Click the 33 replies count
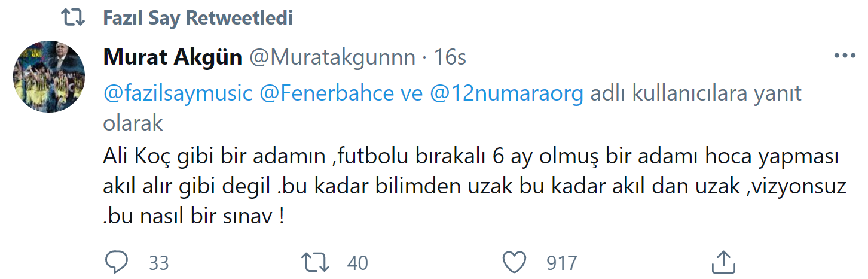This screenshot has width=868, height=279. click(x=158, y=262)
